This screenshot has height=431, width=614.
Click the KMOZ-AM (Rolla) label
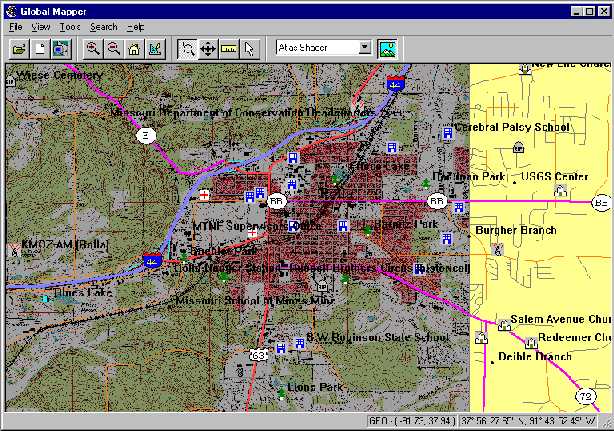65,245
